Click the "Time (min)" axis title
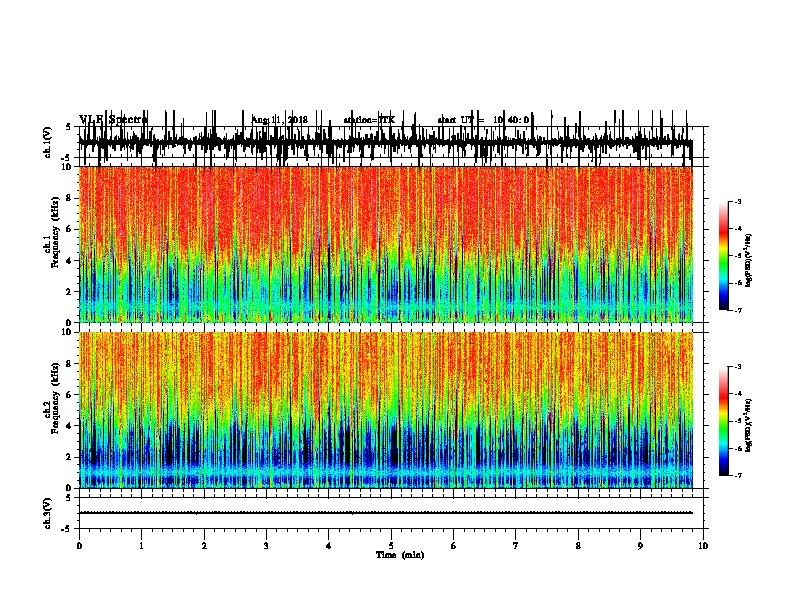The height and width of the screenshot is (612, 792). point(400,555)
